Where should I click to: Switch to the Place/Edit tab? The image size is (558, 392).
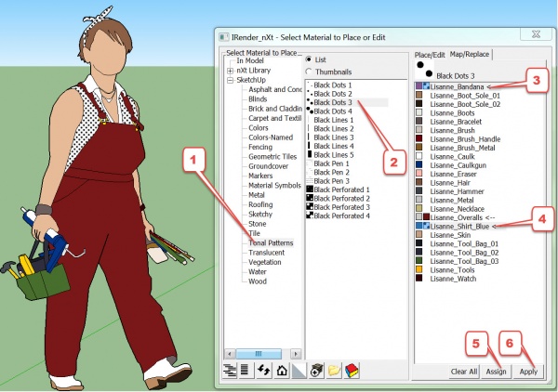(432, 55)
